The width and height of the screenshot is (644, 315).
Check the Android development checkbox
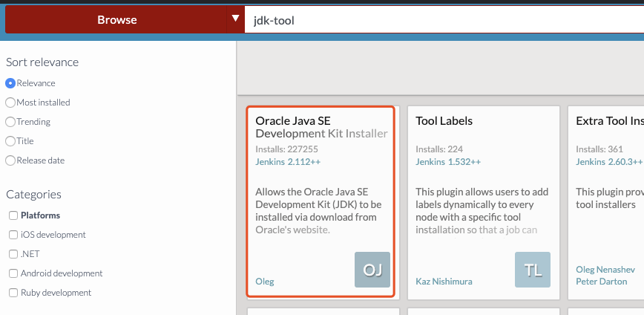click(x=13, y=273)
